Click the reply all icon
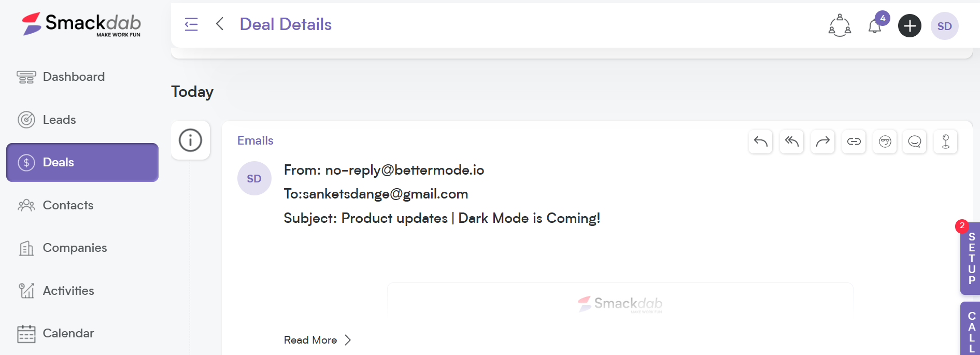The width and height of the screenshot is (980, 355). [791, 141]
